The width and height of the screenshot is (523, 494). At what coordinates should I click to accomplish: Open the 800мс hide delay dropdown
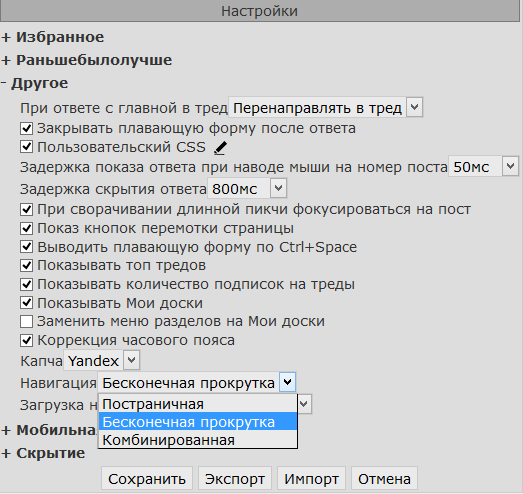(247, 188)
